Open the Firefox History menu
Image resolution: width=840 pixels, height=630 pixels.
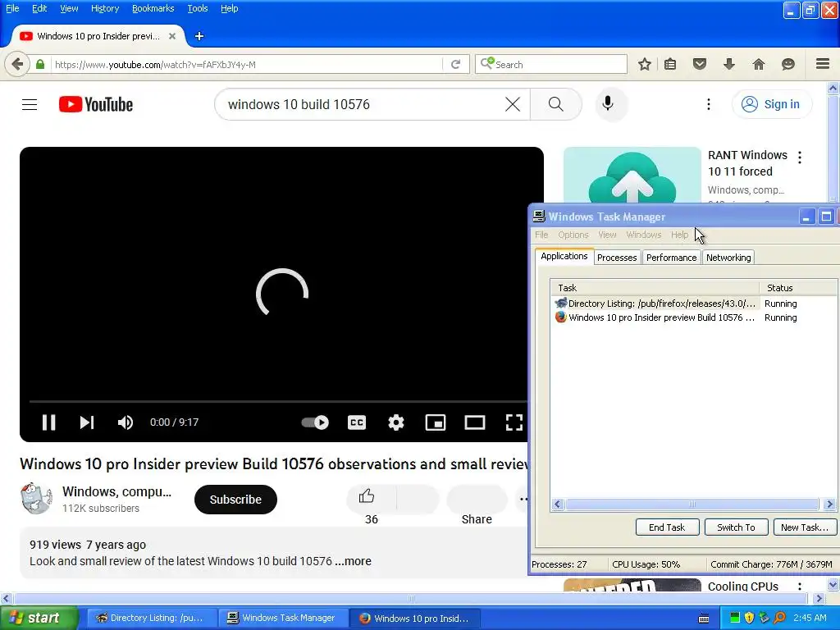tap(105, 8)
